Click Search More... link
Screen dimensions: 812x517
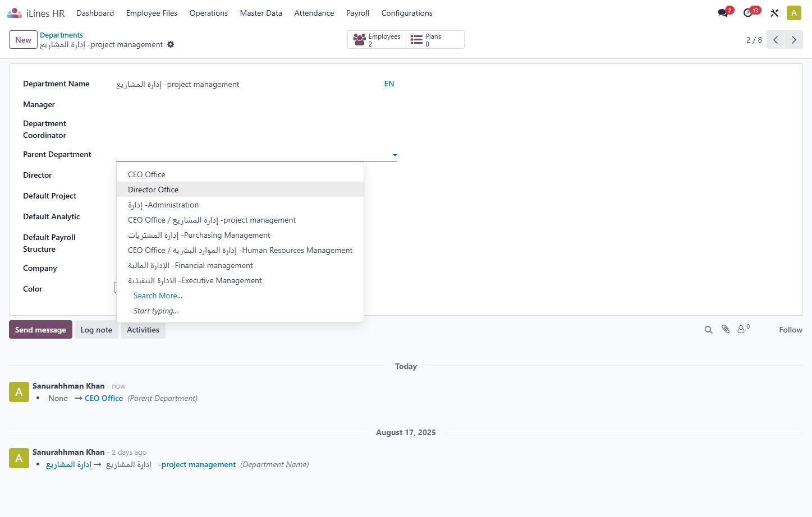pyautogui.click(x=158, y=296)
